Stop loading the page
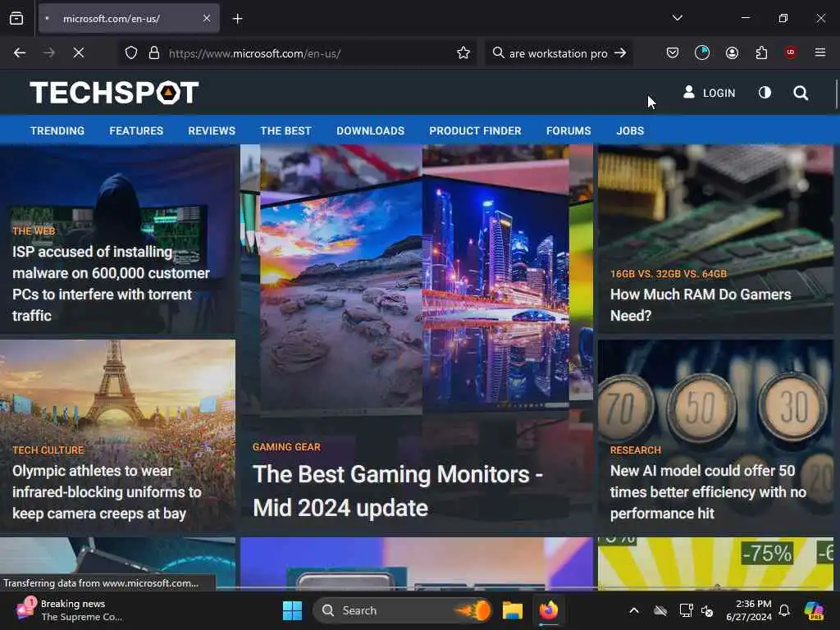The height and width of the screenshot is (630, 840). pyautogui.click(x=79, y=53)
